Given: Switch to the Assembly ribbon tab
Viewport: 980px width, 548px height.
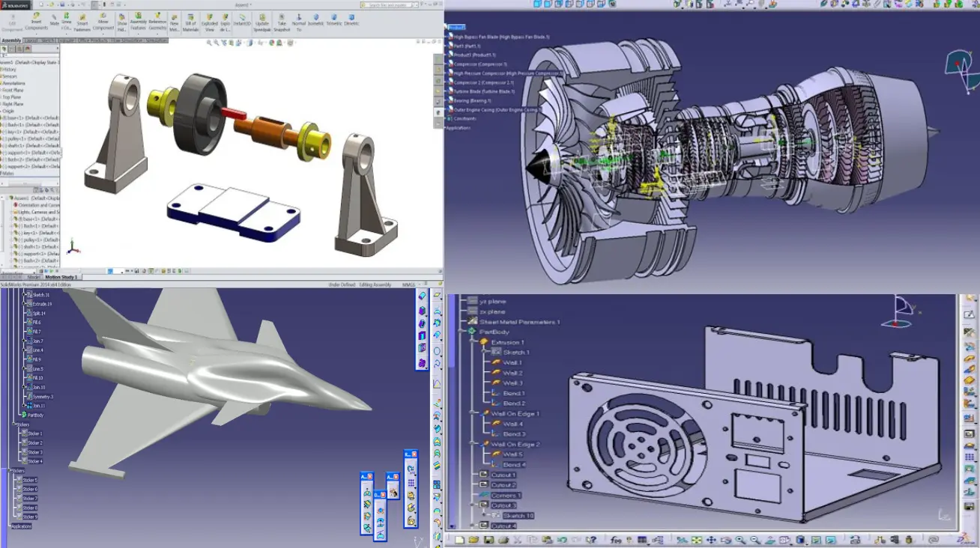Looking at the screenshot, I should click(11, 40).
